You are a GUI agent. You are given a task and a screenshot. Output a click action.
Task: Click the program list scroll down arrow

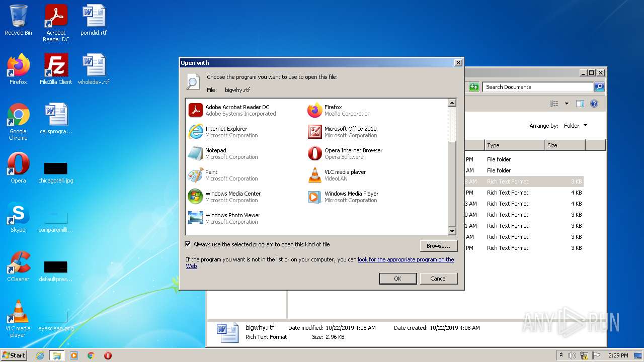point(452,231)
